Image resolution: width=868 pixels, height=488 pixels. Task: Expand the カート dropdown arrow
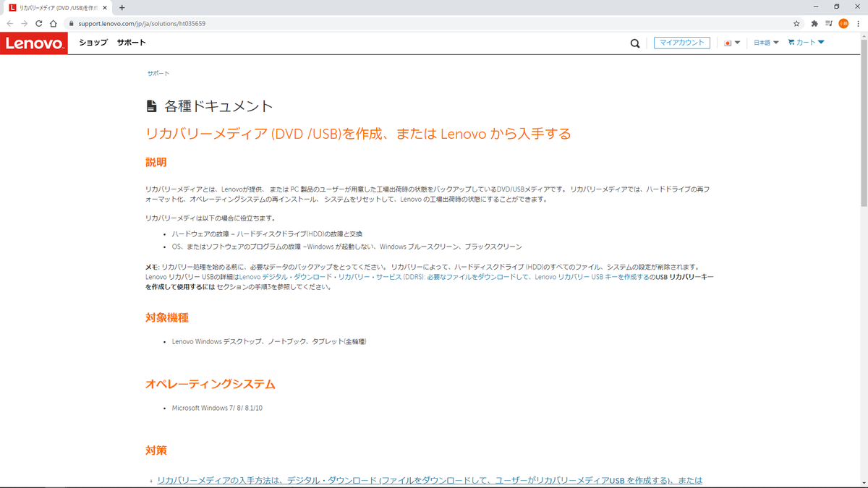(821, 42)
